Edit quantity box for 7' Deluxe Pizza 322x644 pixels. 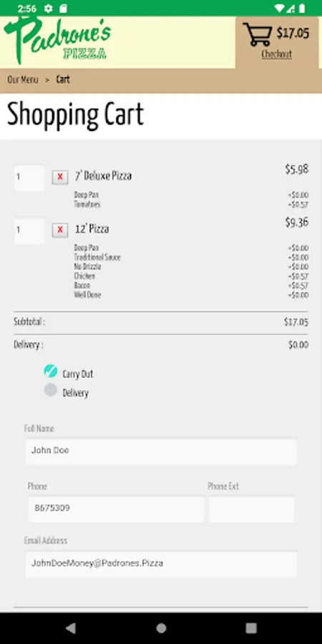pyautogui.click(x=29, y=178)
